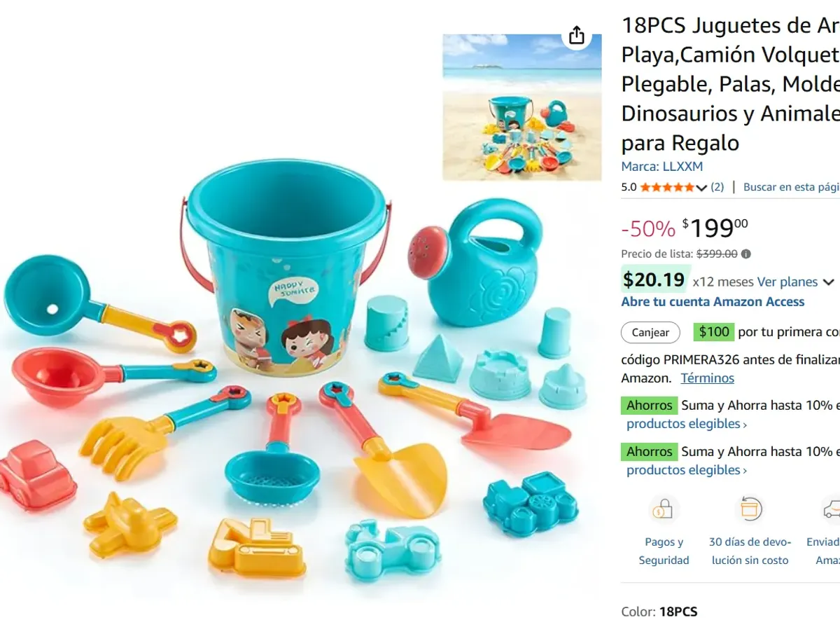Open the Términos link
Viewport: 840px width, 620px height.
coord(707,378)
